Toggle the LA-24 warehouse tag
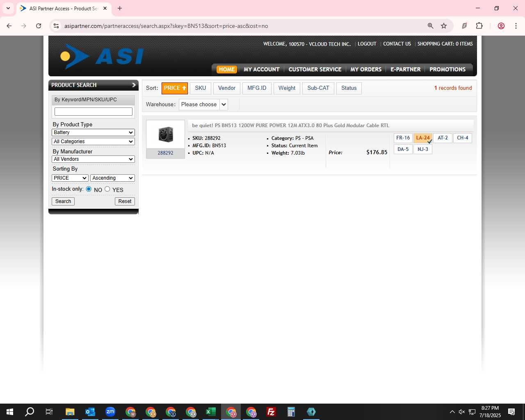The width and height of the screenshot is (525, 420). click(423, 138)
